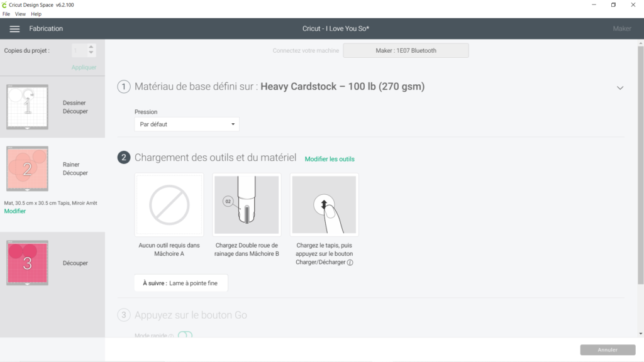Click the step 1 circle number
This screenshot has width=644, height=362.
(124, 87)
